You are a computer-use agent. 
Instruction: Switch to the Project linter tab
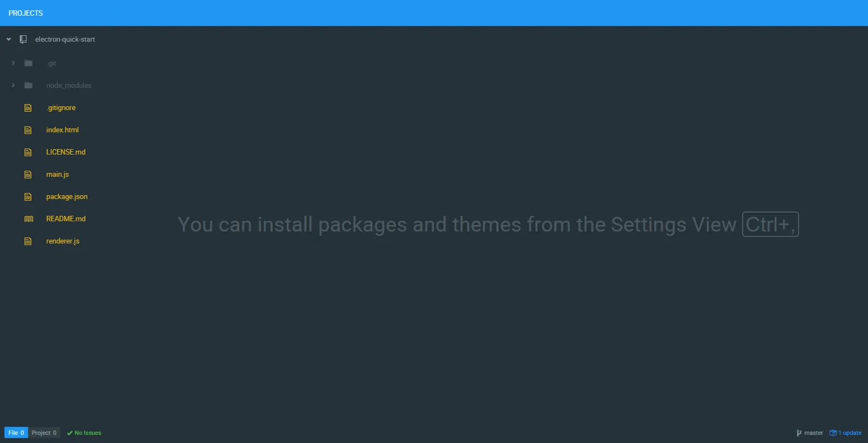tap(44, 433)
